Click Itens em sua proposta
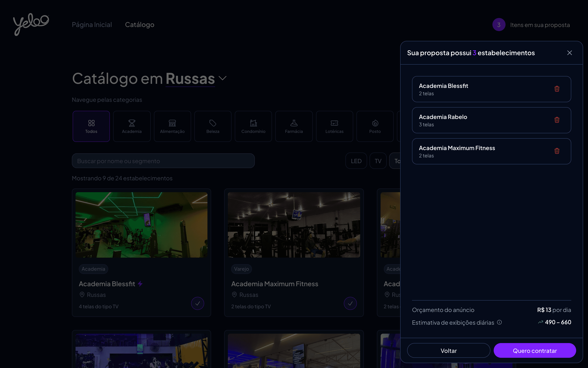Image resolution: width=588 pixels, height=368 pixels. click(x=540, y=25)
